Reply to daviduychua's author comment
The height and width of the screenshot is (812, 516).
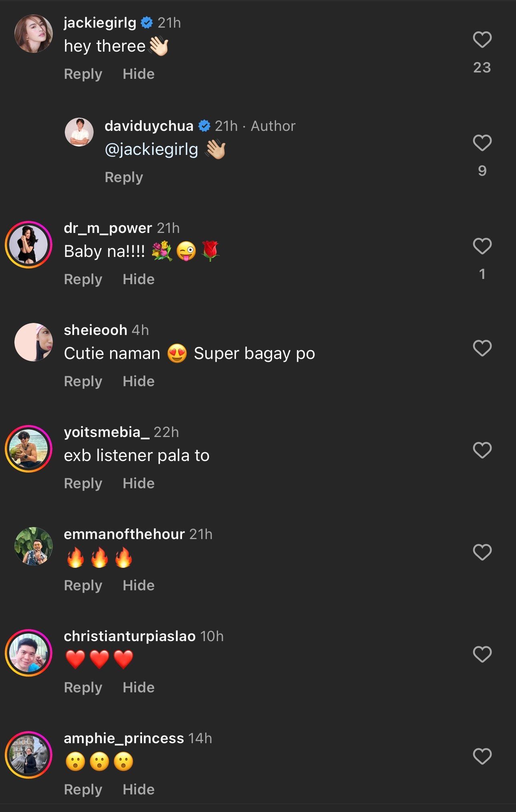tap(124, 177)
